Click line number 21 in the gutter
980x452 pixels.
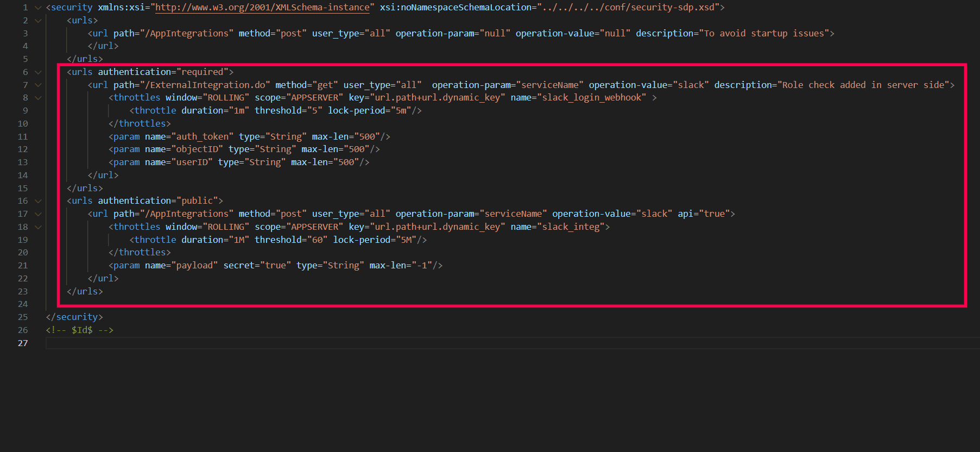coord(23,266)
